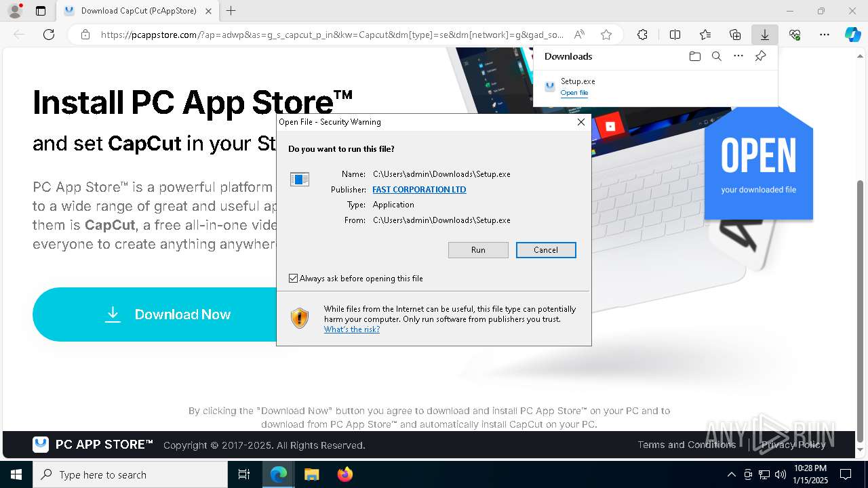Uncheck Always ask before opening this file
The image size is (868, 488).
coord(293,279)
